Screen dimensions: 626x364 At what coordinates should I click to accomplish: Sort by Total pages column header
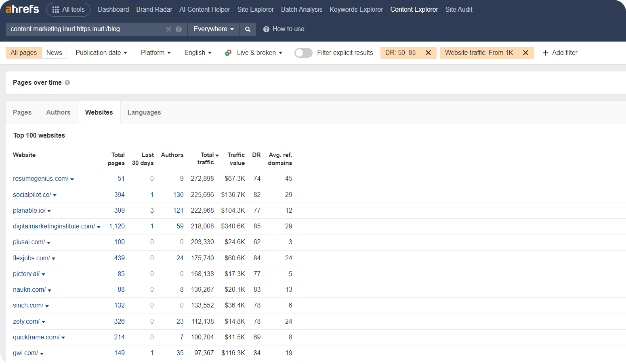click(116, 159)
